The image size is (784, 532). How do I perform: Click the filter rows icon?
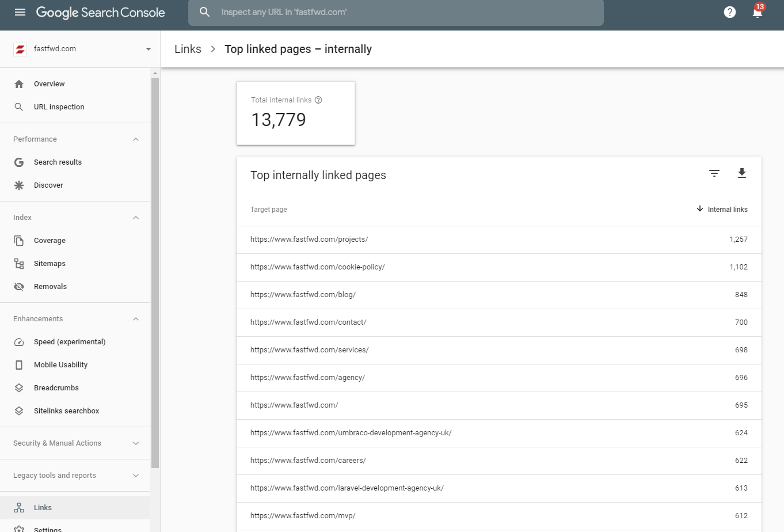tap(714, 173)
